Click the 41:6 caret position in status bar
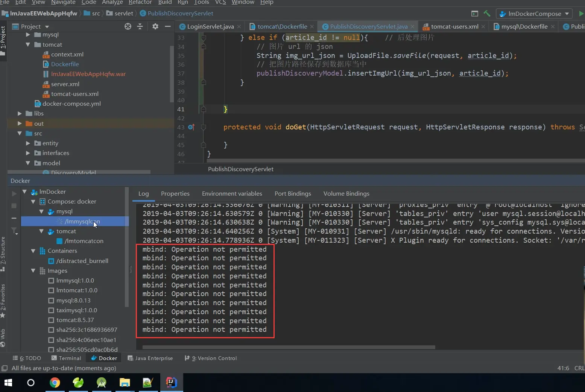Screen dimensions: 585x392 pyautogui.click(x=563, y=368)
